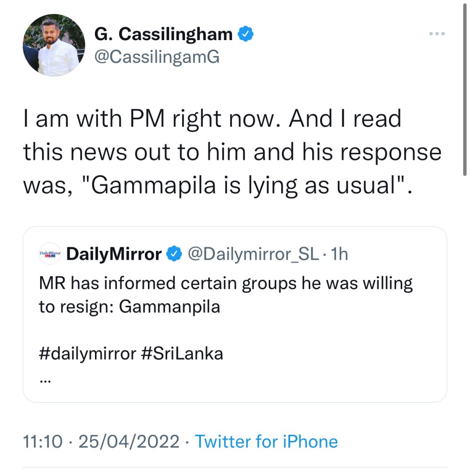Open the quoted tweet text about MR resigning

[225, 295]
